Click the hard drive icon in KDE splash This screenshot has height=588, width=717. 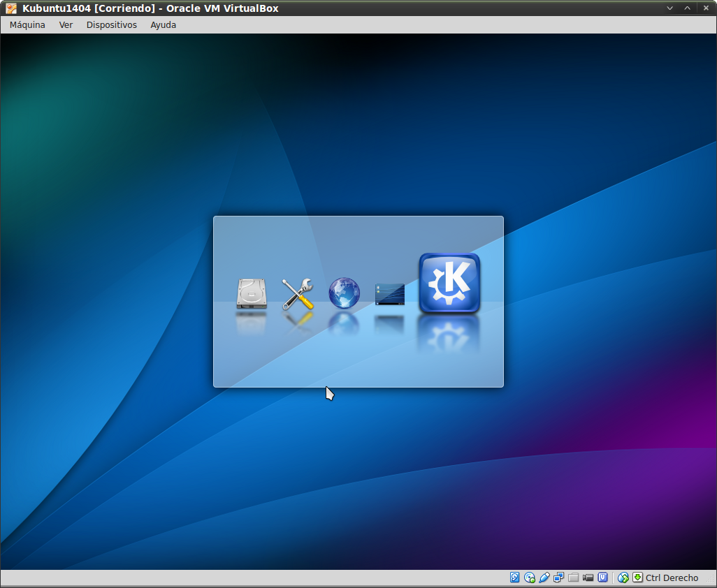[252, 294]
